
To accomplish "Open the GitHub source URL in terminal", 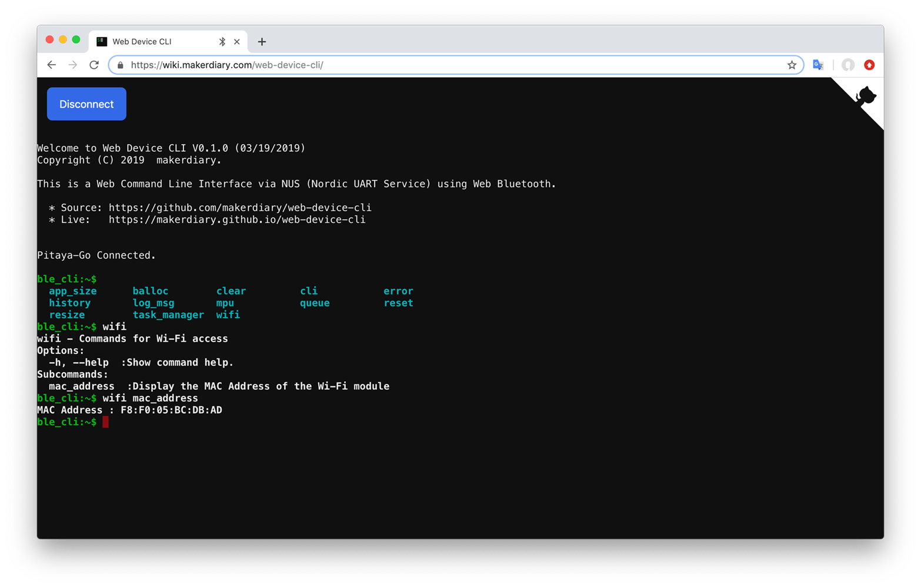I will point(240,208).
